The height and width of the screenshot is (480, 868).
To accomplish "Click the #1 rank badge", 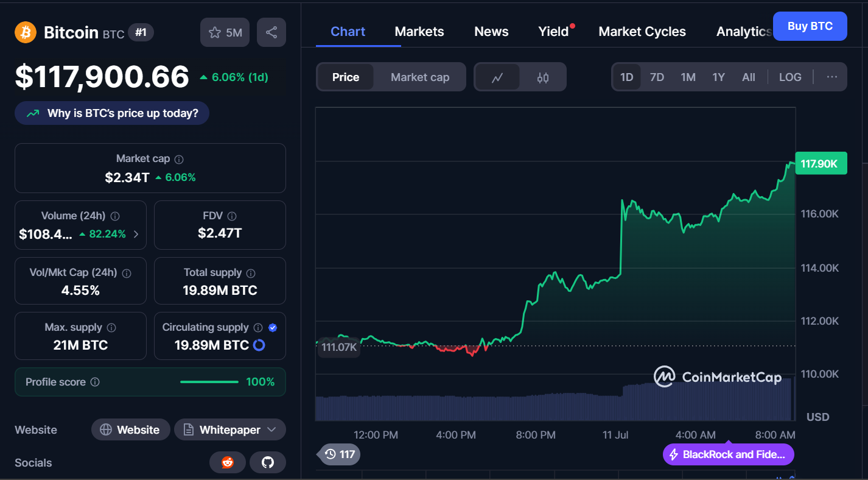I will pos(141,33).
